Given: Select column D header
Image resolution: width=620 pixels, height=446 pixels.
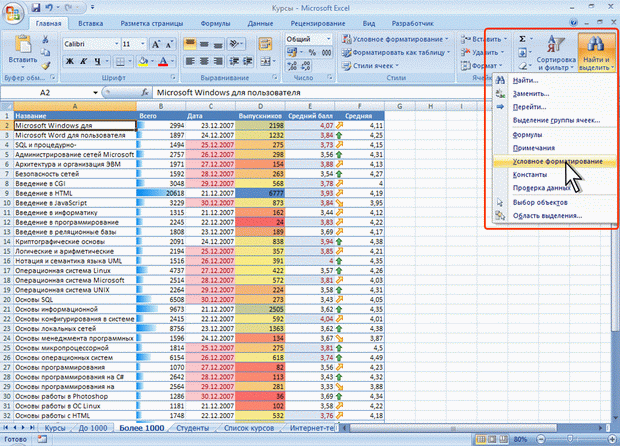Looking at the screenshot, I should [x=260, y=106].
